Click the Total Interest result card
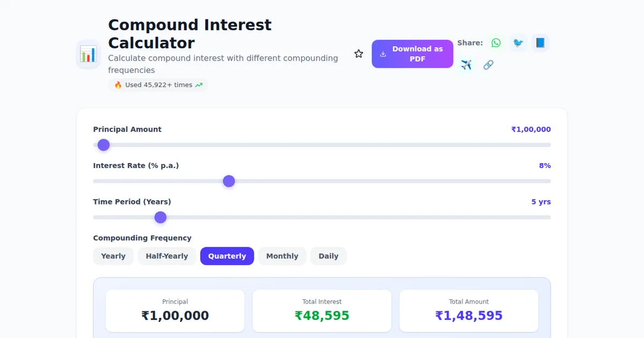 (322, 311)
